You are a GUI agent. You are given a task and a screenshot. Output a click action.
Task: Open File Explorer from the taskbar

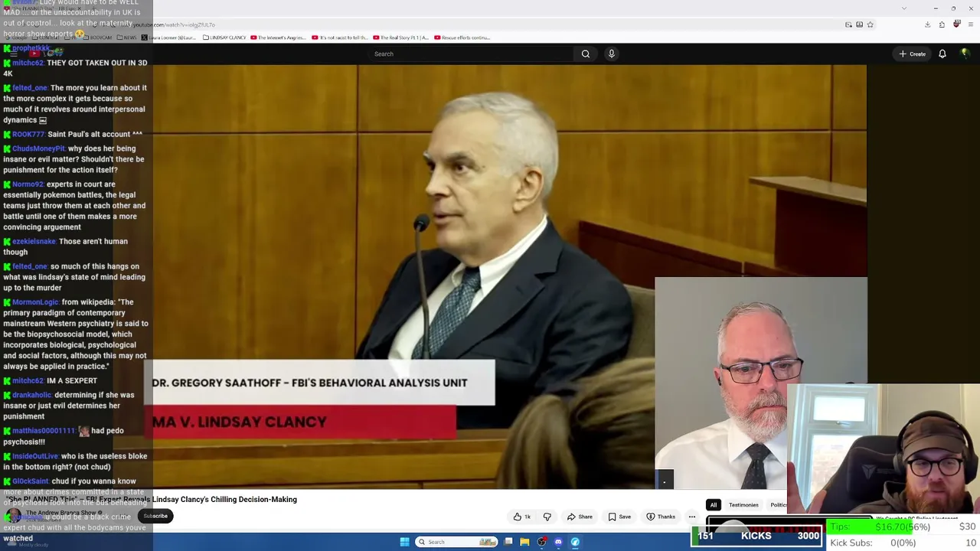[x=524, y=542]
